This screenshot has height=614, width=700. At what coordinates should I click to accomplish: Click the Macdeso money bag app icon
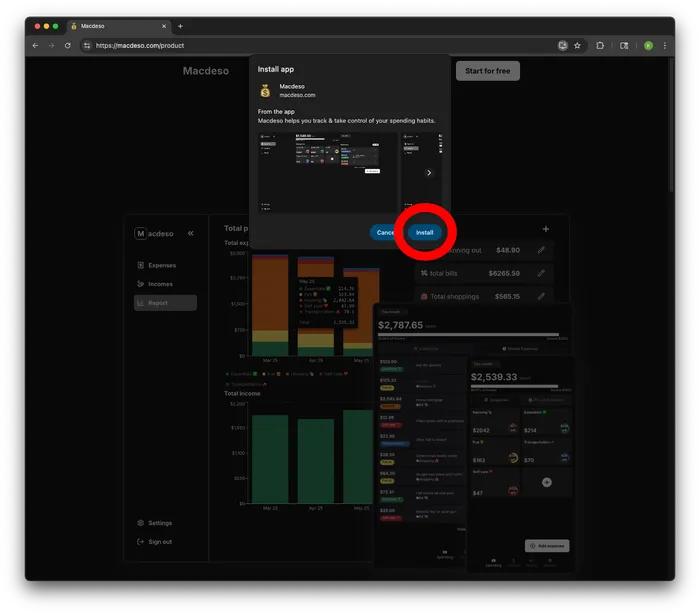[x=265, y=91]
